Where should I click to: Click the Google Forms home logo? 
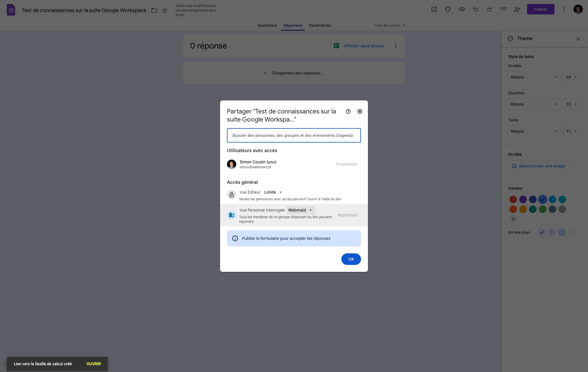pyautogui.click(x=11, y=10)
